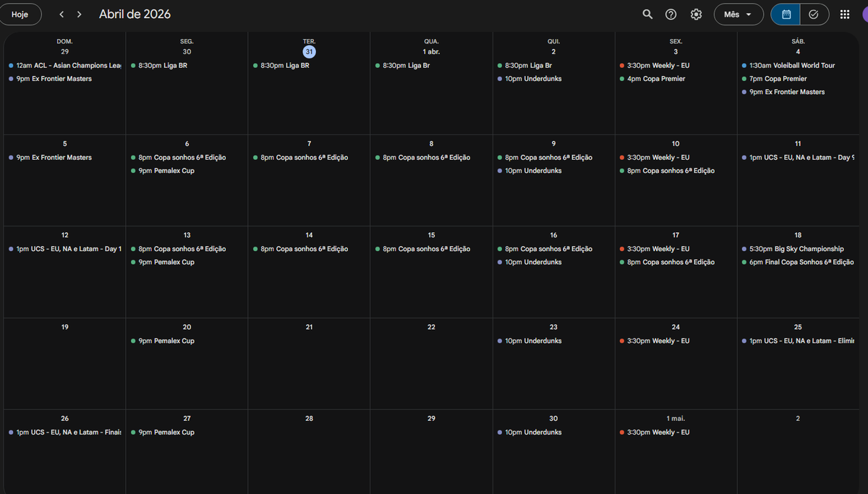Screen dimensions: 868x494
Task: Open the account avatar
Action: [864, 14]
